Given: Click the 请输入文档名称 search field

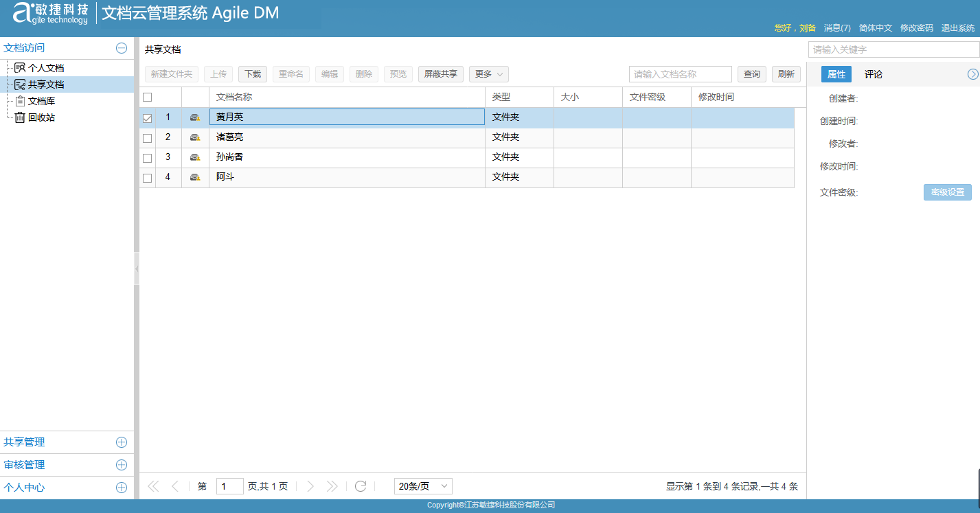Looking at the screenshot, I should (x=680, y=74).
